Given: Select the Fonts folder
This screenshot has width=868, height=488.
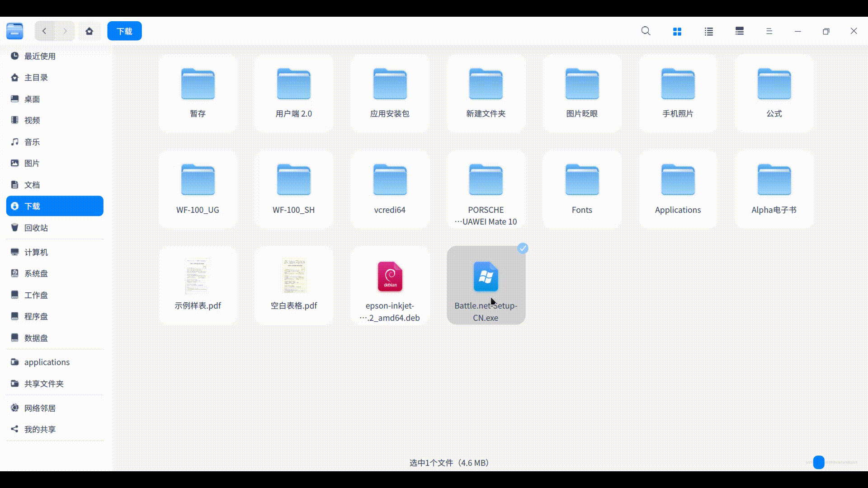Looking at the screenshot, I should (582, 181).
